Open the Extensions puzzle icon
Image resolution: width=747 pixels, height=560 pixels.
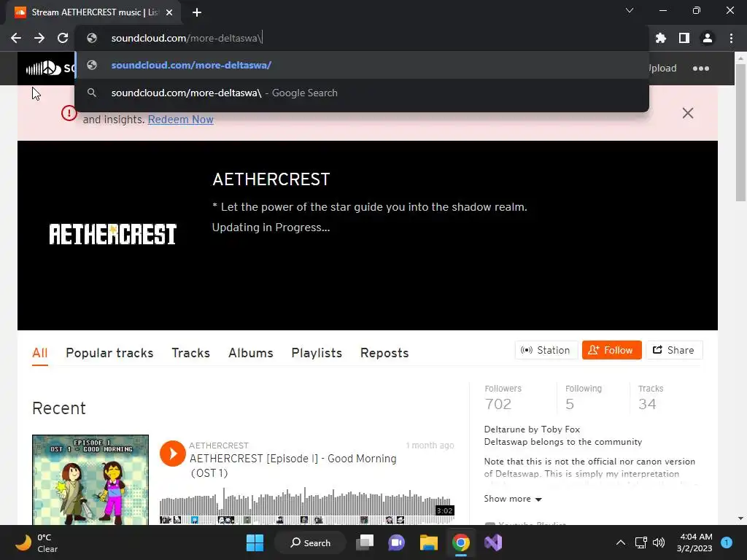661,38
